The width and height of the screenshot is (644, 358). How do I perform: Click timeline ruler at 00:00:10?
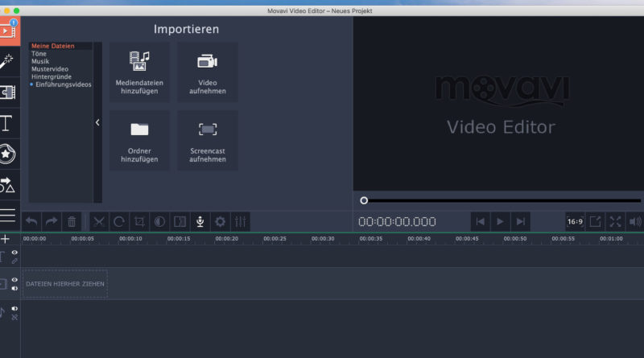(x=130, y=238)
